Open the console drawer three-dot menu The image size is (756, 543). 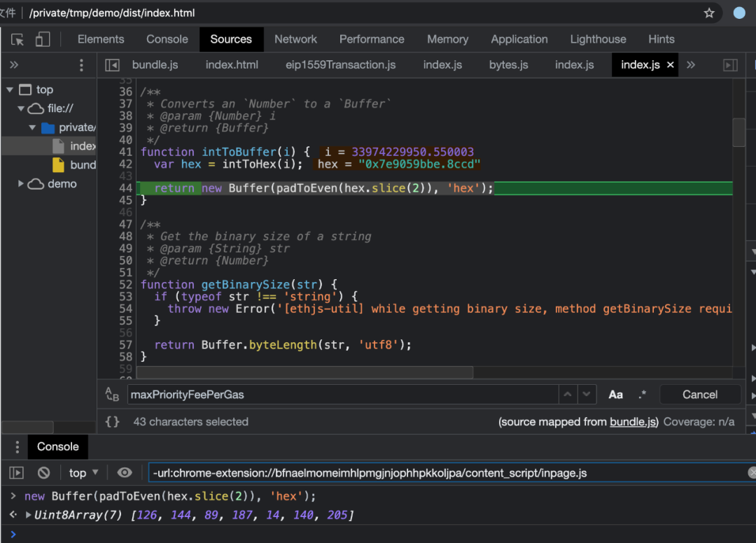click(x=17, y=447)
